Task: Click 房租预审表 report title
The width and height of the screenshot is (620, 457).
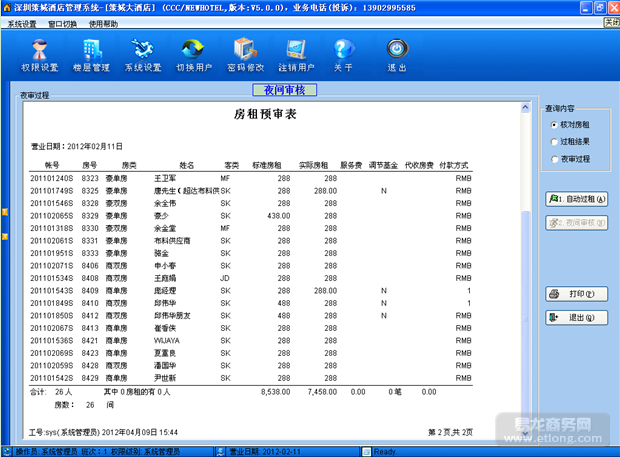Action: point(265,114)
